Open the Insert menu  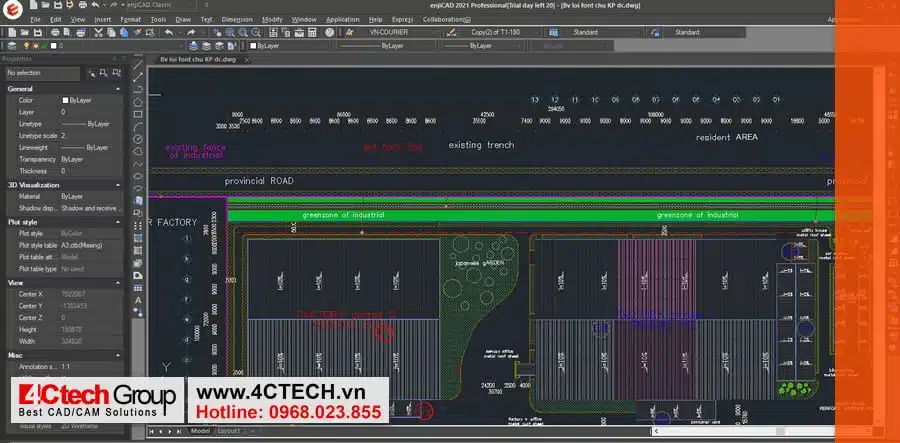[x=103, y=20]
